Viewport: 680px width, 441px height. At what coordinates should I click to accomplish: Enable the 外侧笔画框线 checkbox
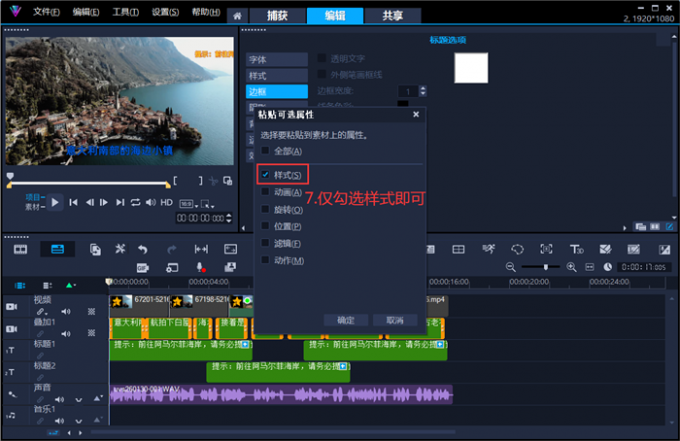(322, 74)
